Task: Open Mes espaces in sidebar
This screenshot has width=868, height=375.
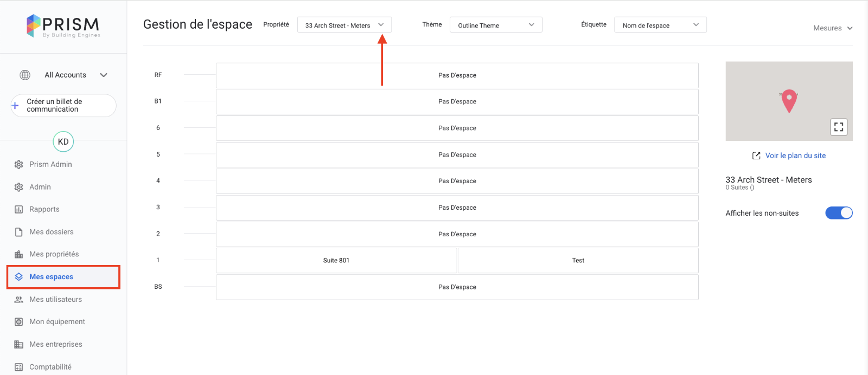Action: (x=52, y=277)
